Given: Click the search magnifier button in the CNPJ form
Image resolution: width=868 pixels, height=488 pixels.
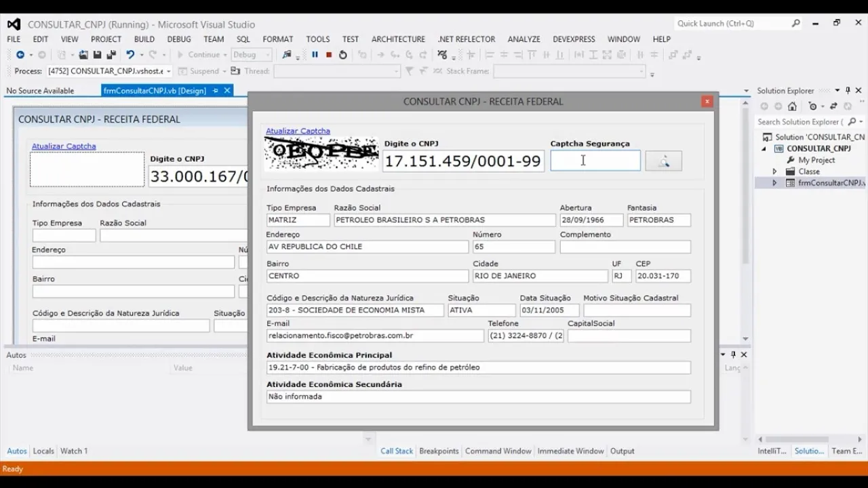Looking at the screenshot, I should coord(663,161).
